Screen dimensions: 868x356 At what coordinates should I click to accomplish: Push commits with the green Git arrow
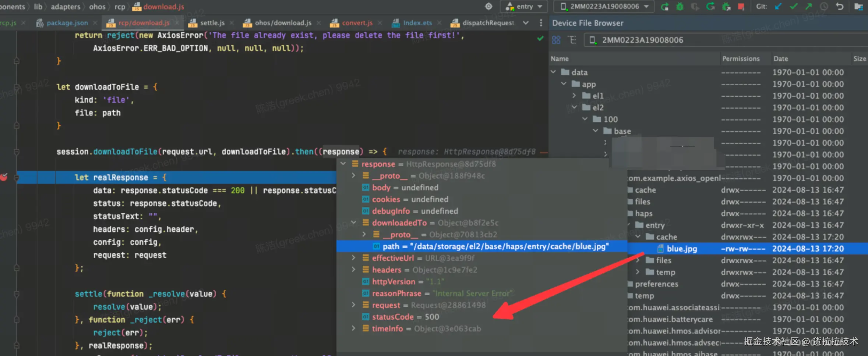(809, 6)
